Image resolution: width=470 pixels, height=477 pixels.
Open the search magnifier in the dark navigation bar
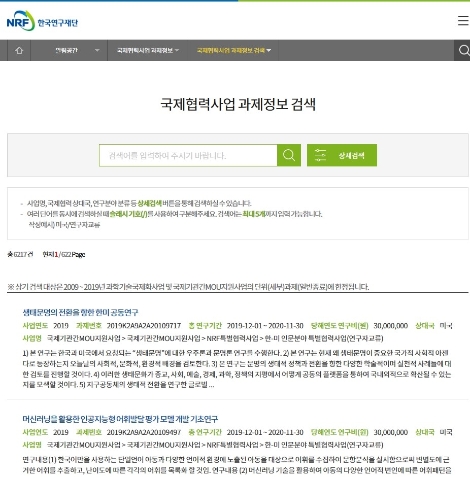pyautogui.click(x=463, y=50)
